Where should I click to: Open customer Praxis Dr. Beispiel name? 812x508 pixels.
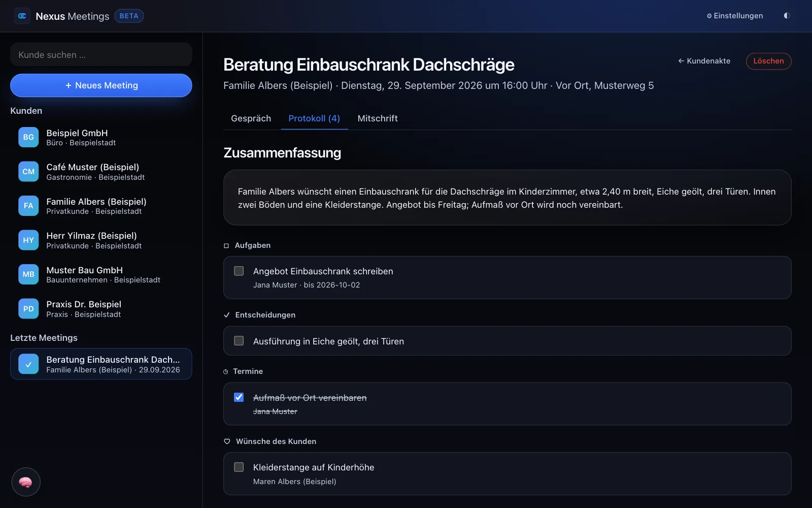tap(84, 304)
